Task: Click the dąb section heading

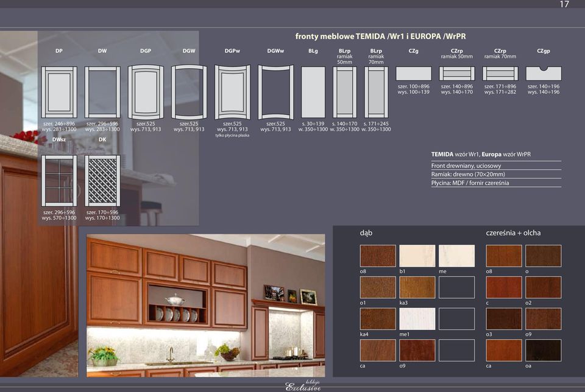Action: (366, 233)
